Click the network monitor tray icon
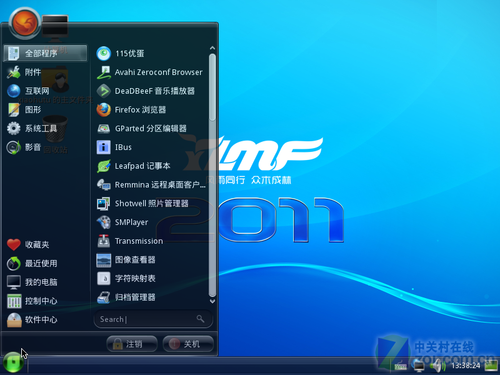The width and height of the screenshot is (500, 375). pos(419,366)
